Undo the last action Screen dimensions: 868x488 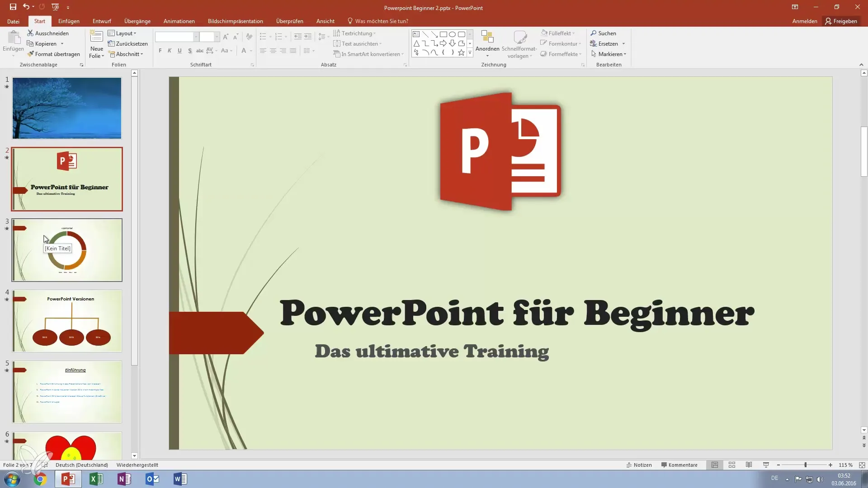(26, 7)
